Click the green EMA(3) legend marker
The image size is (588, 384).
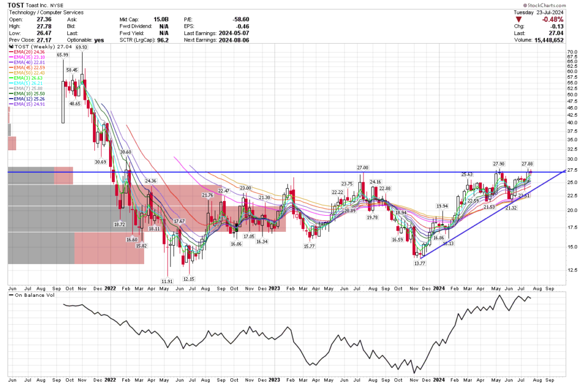10,77
